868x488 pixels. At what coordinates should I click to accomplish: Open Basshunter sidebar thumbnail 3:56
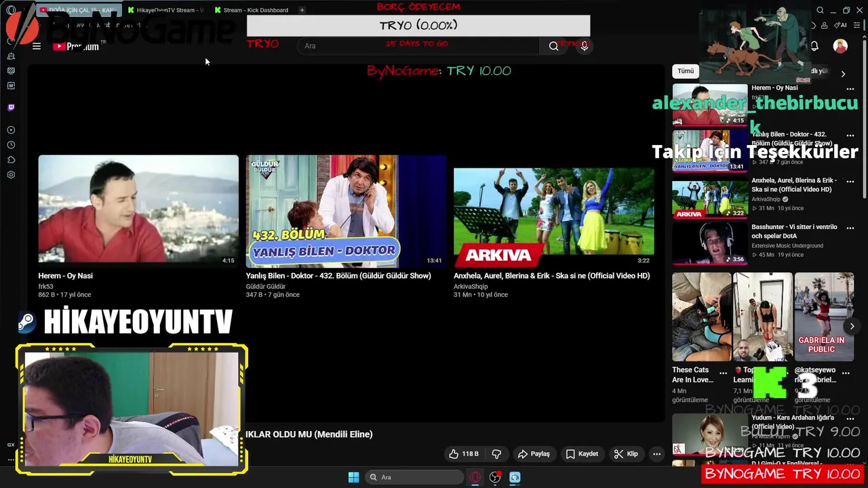click(x=709, y=243)
